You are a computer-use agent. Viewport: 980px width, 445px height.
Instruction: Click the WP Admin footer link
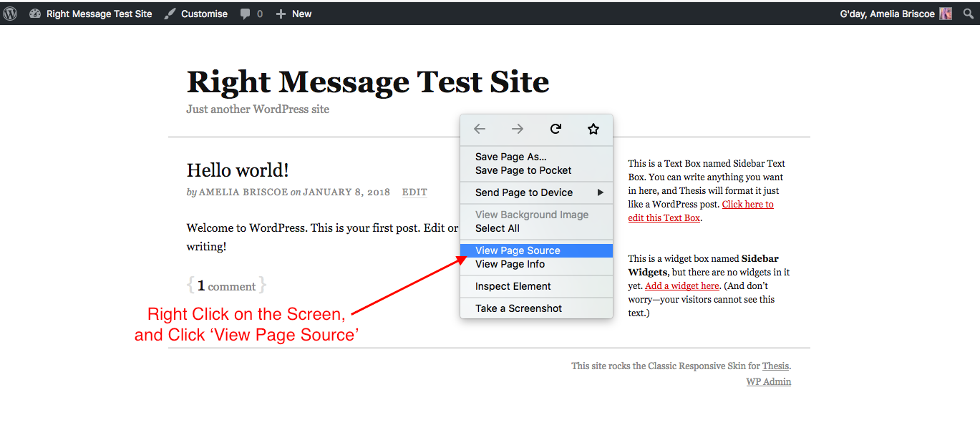point(769,382)
